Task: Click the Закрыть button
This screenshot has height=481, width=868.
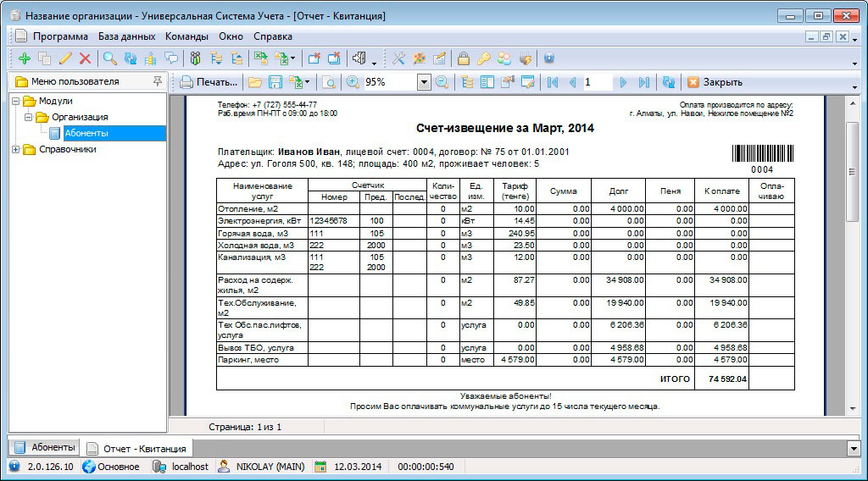Action: 715,82
